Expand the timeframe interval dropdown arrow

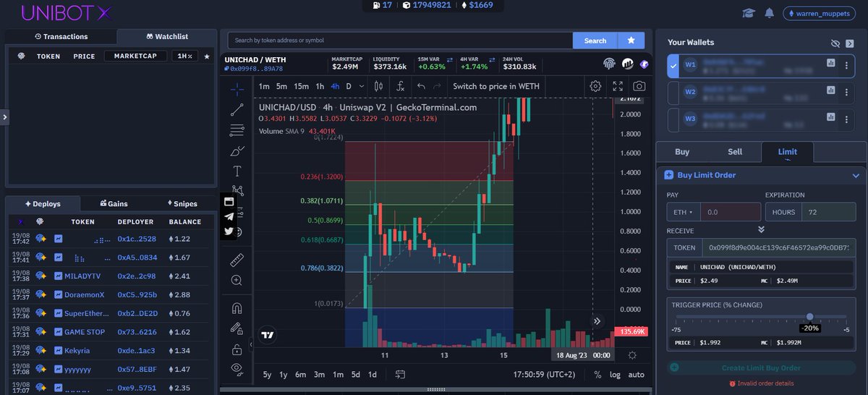point(362,86)
